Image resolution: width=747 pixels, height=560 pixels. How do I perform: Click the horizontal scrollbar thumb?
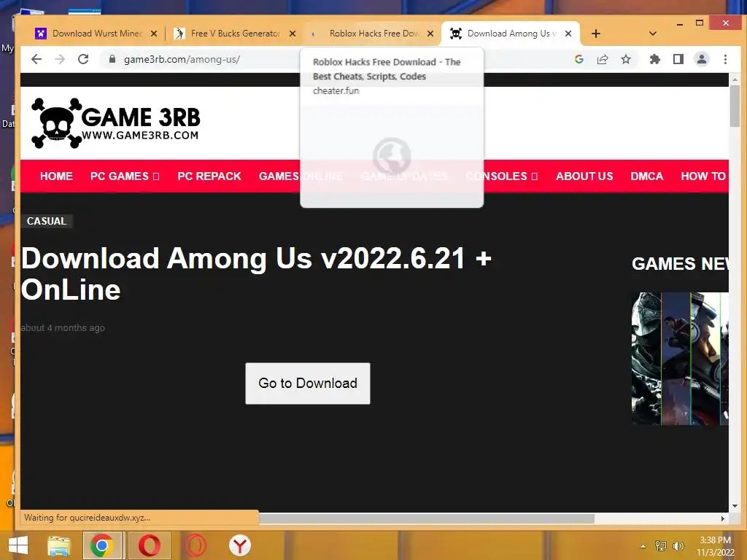[x=426, y=518]
